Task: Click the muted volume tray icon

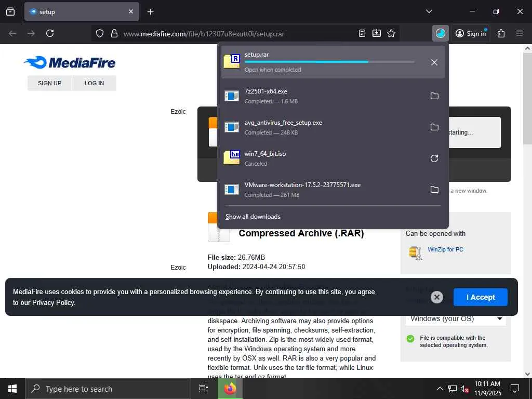Action: (x=464, y=389)
